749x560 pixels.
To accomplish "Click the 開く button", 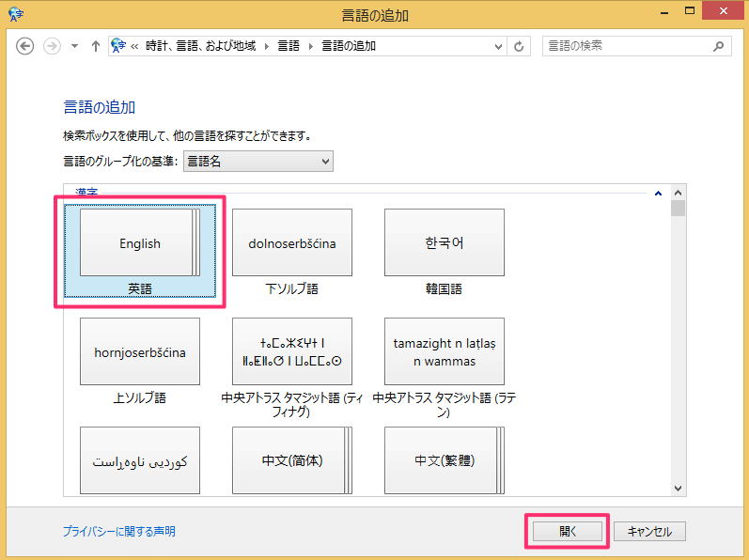I will tap(568, 532).
